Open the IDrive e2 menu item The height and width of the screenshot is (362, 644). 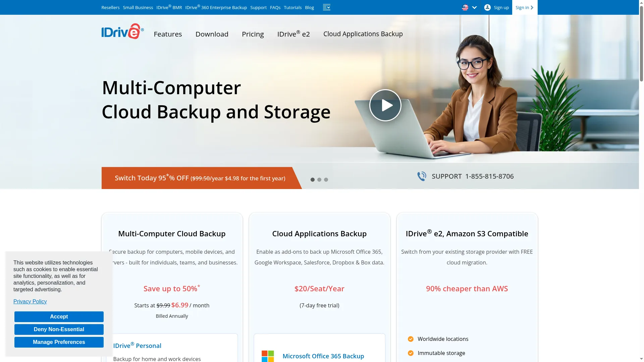pos(293,34)
